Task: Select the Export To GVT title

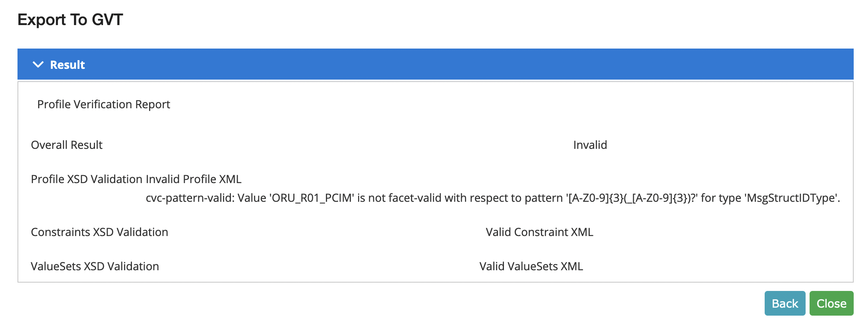Action: (x=70, y=18)
